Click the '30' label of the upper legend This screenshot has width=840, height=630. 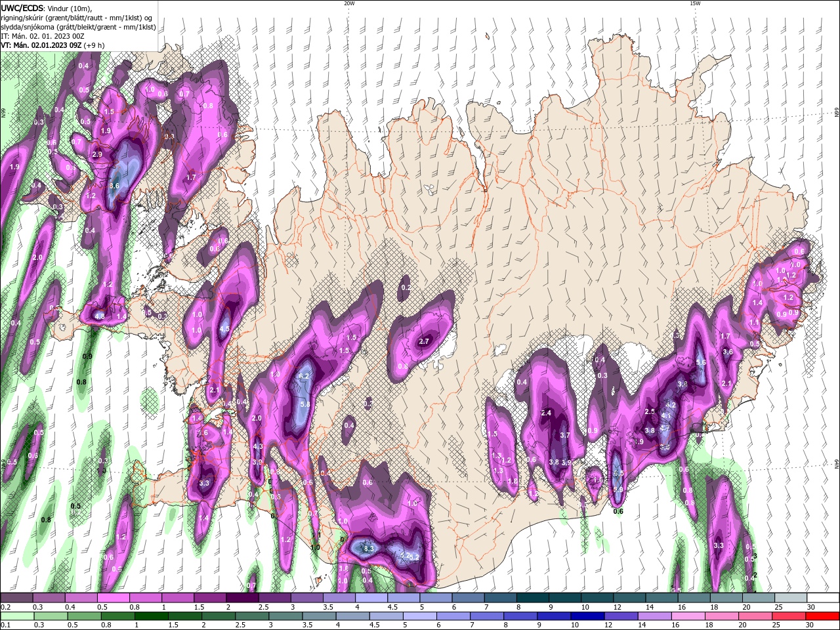[811, 607]
